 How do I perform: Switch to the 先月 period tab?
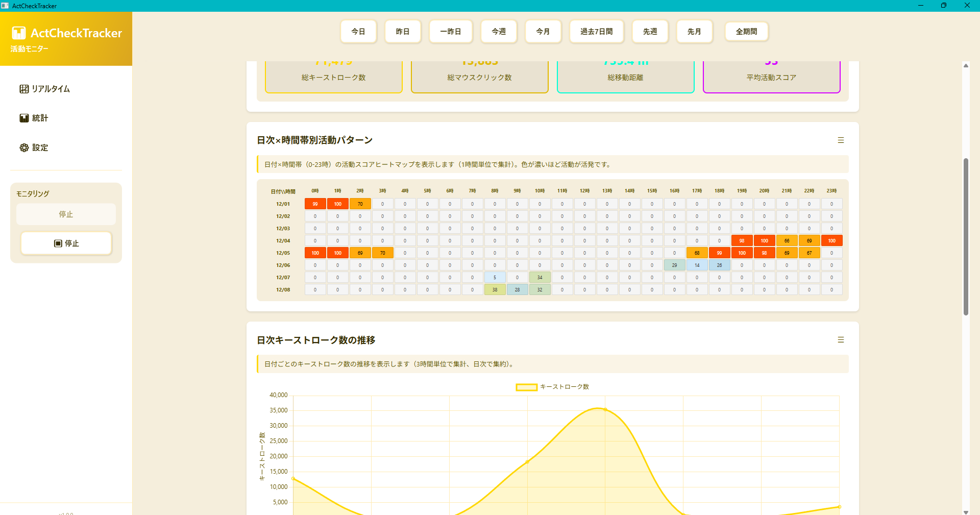[x=694, y=31]
